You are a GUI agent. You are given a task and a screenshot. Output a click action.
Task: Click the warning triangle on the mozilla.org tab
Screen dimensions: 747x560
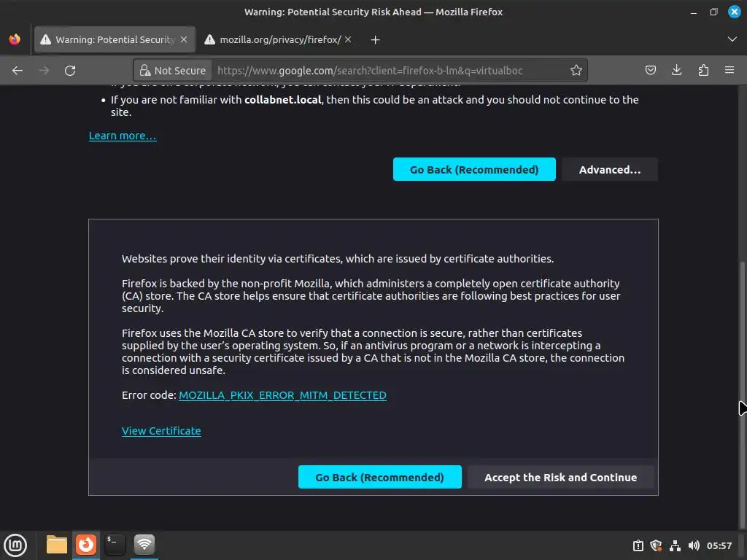coord(209,39)
